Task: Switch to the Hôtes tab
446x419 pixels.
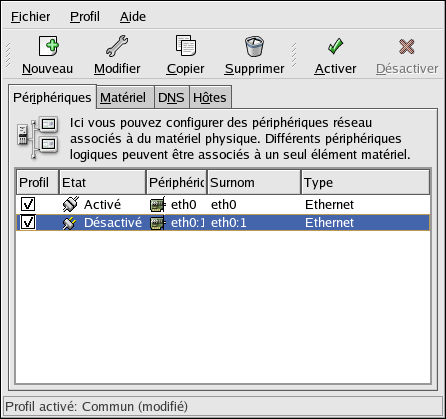Action: [210, 97]
